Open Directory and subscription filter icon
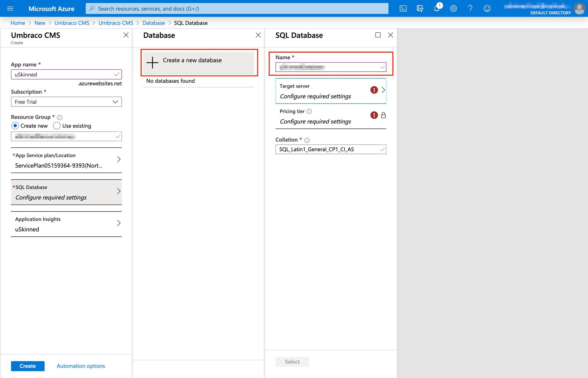 tap(420, 8)
